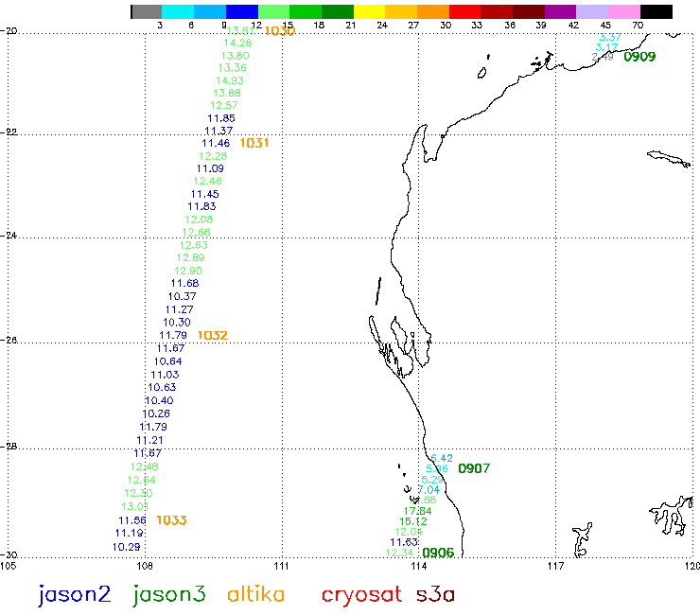This screenshot has height=615, width=700.
Task: Click the colorbar tick label 21
Action: 351,26
